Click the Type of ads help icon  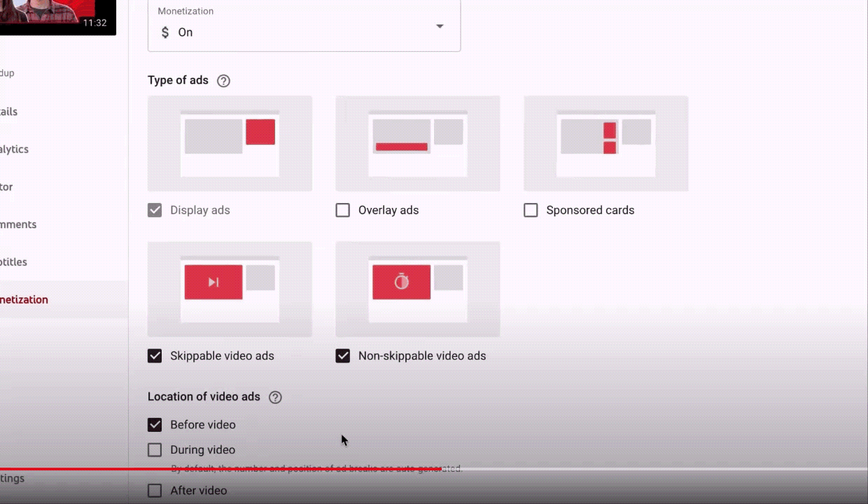223,80
